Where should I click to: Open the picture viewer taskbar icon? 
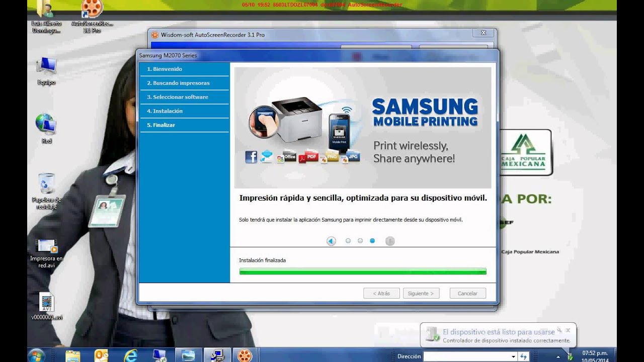point(189,355)
